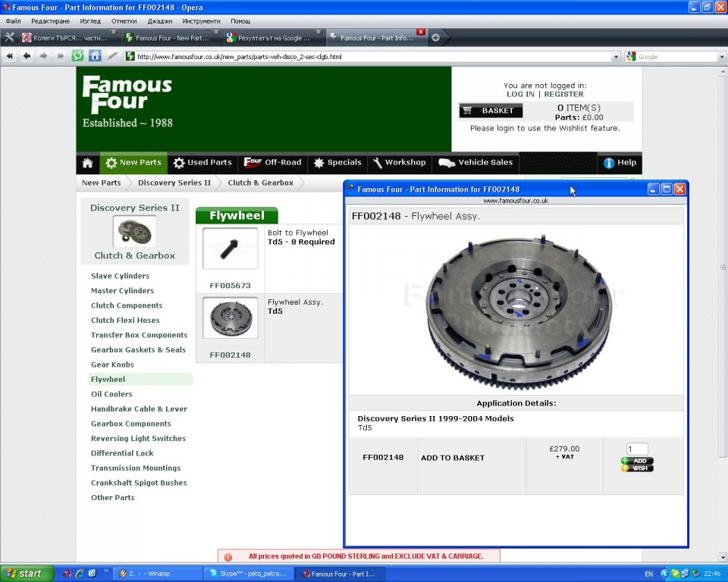728x582 pixels.
Task: Go to the browser Home page icon
Action: [95, 56]
